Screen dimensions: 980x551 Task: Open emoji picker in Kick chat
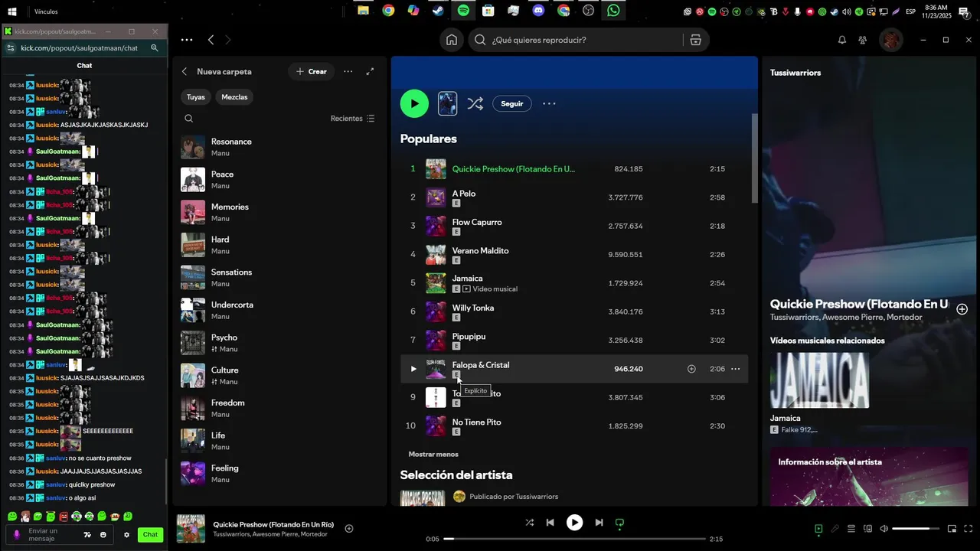(103, 535)
